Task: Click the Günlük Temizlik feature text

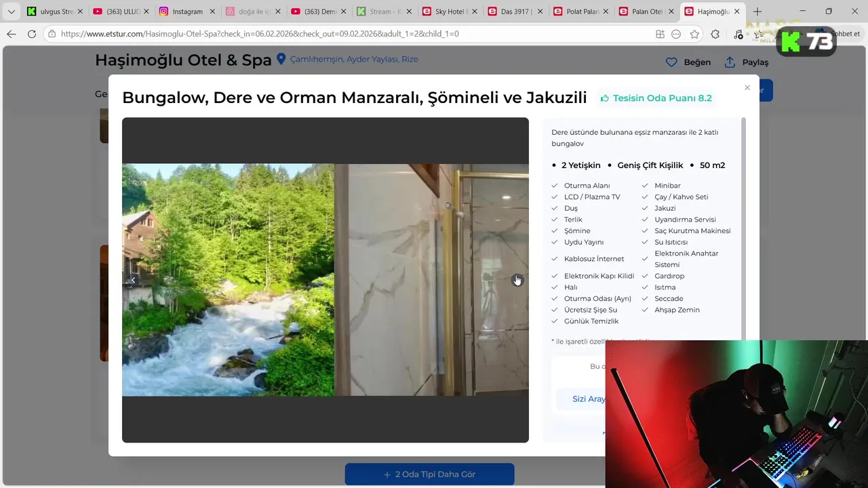Action: (591, 321)
